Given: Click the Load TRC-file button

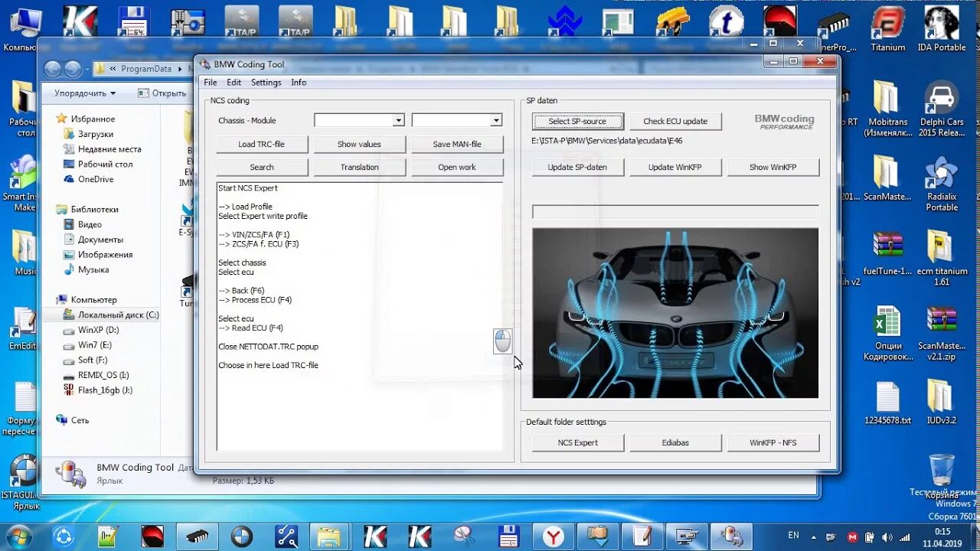Looking at the screenshot, I should (262, 144).
